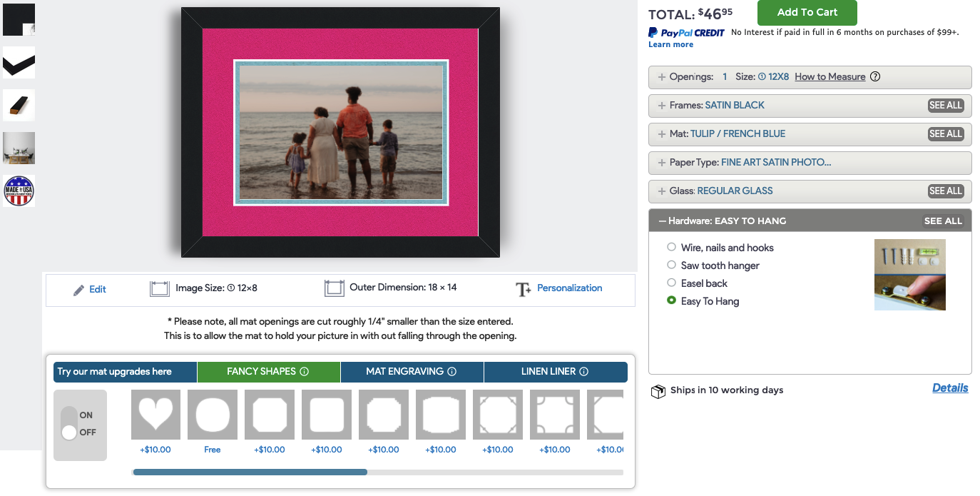This screenshot has width=980, height=496.
Task: Click the Linen Liner info icon
Action: (x=583, y=372)
